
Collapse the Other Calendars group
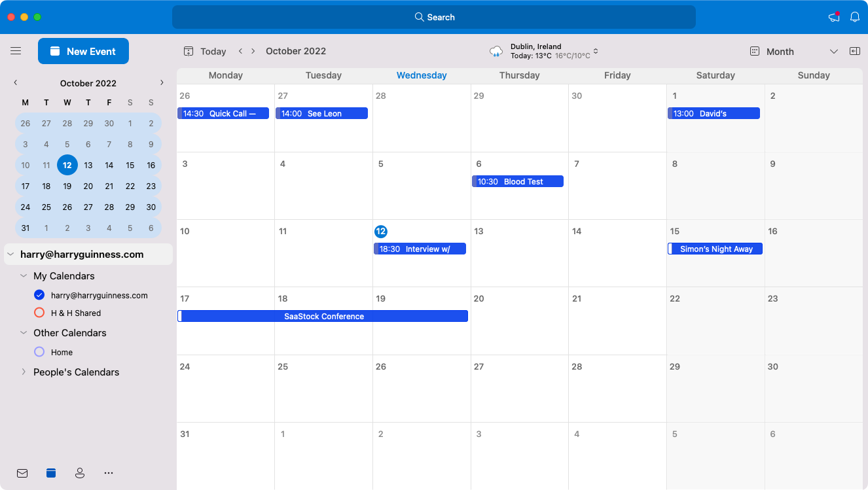click(24, 333)
